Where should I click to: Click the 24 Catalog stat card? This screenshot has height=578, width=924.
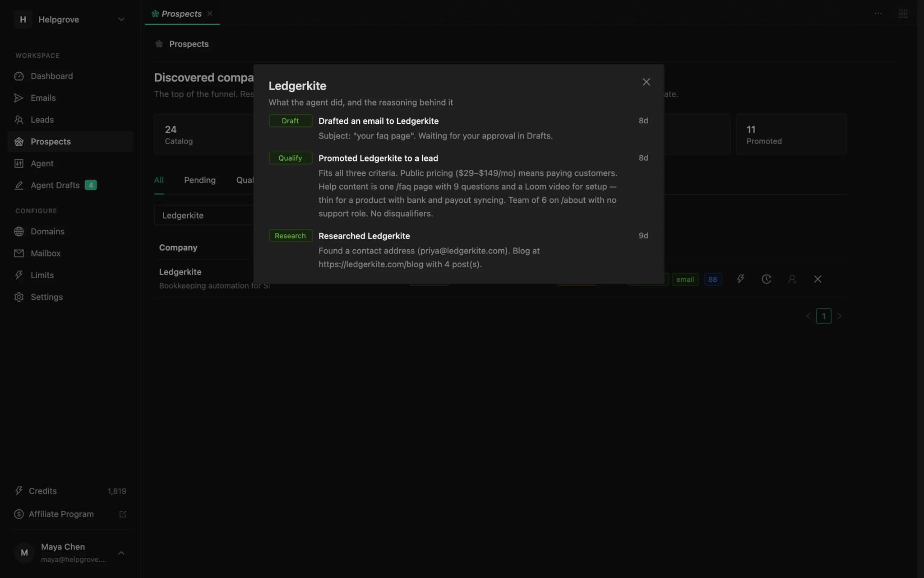(x=204, y=135)
